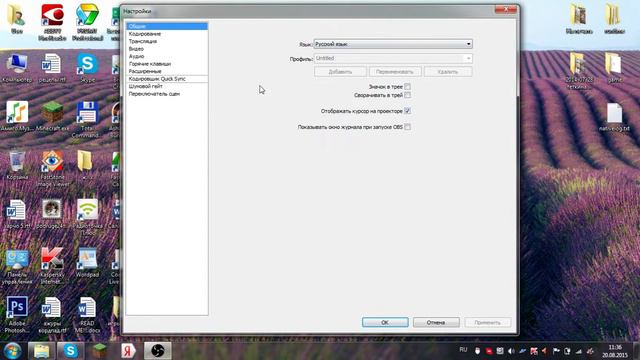Click the Применить button
This screenshot has width=640, height=360.
point(487,322)
